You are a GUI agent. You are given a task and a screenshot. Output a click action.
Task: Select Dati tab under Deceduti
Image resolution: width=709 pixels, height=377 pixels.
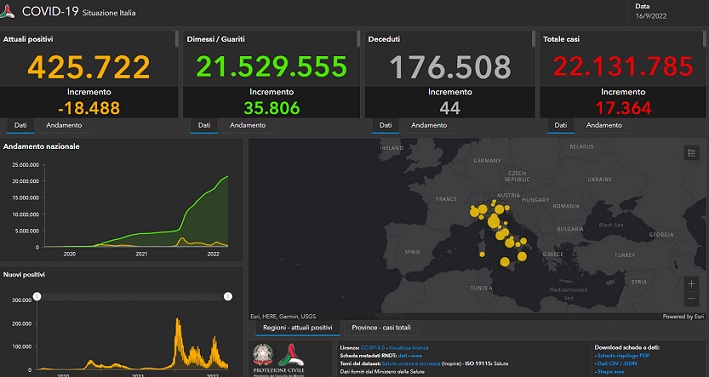click(x=386, y=125)
